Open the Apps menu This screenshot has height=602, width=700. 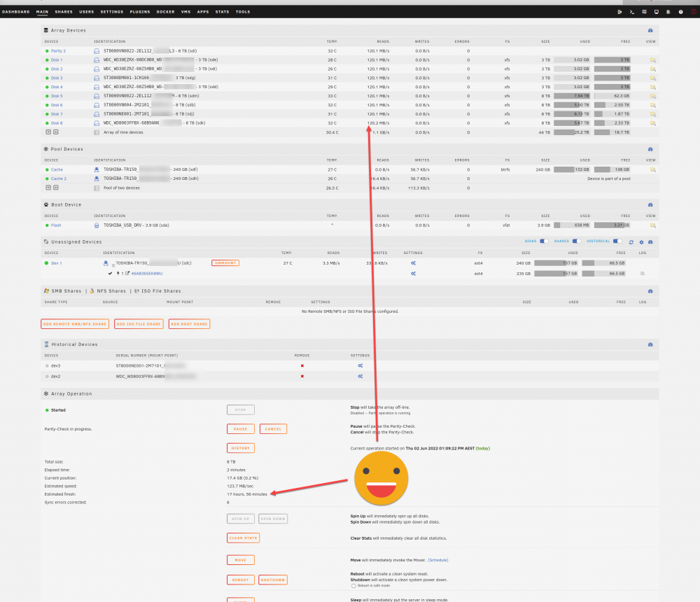(203, 12)
